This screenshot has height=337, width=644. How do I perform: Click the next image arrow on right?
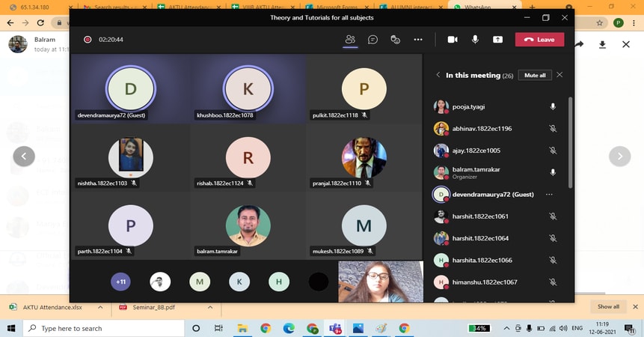(x=619, y=156)
